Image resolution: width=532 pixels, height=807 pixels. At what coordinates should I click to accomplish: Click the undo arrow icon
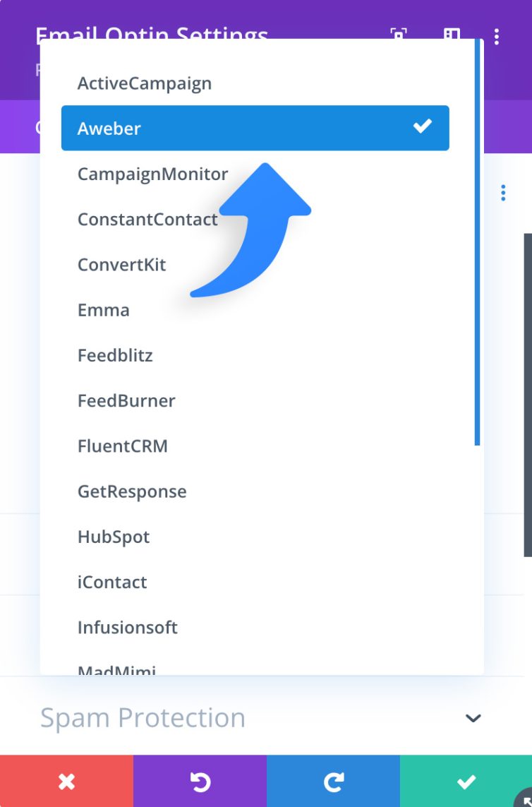[x=200, y=781]
